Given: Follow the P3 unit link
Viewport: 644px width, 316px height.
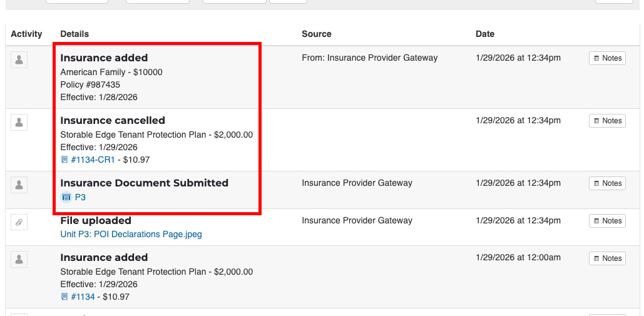Looking at the screenshot, I should [80, 197].
